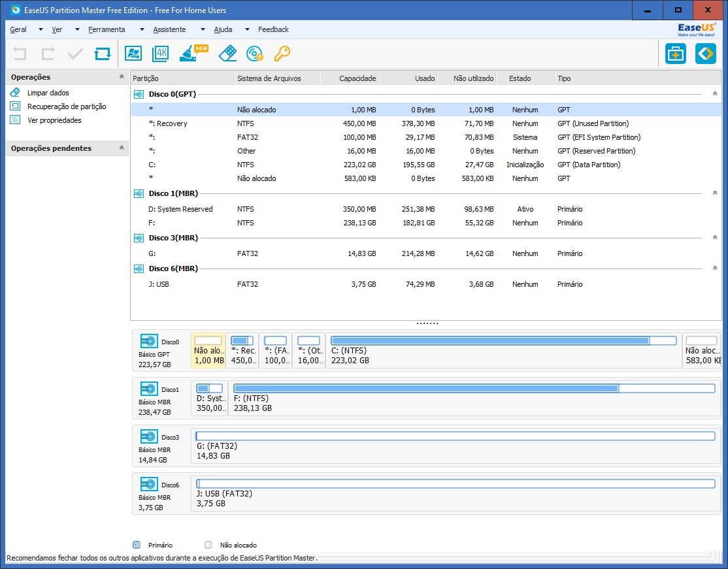Viewport: 728px width, 569px height.
Task: Click Recuperação de partição icon in sidebar
Action: (15, 106)
